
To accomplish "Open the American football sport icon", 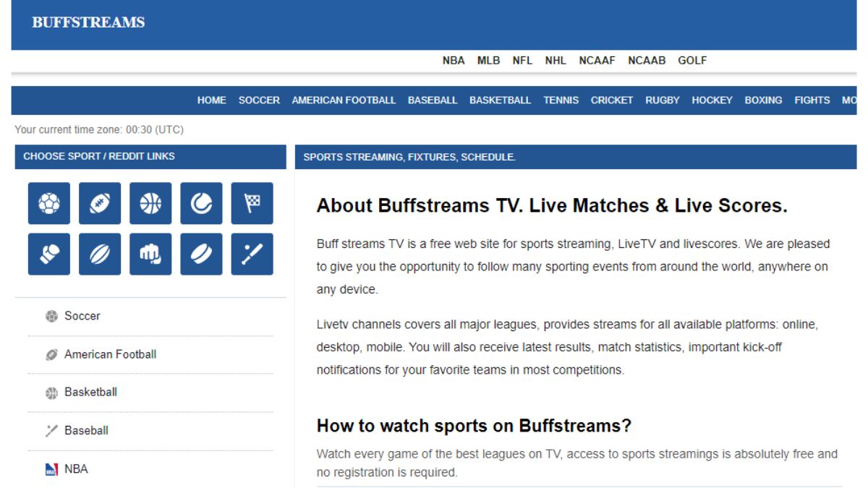I will (100, 203).
